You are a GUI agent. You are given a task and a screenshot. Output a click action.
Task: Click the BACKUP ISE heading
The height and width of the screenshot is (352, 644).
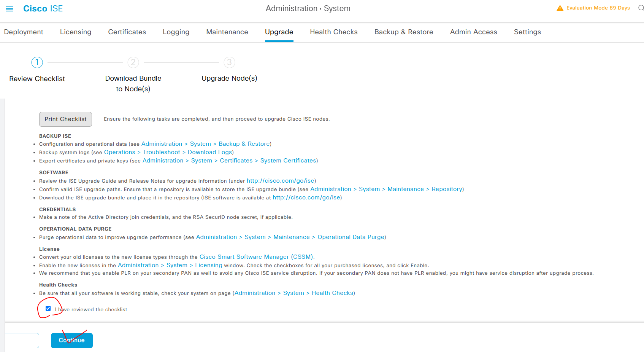pos(55,136)
